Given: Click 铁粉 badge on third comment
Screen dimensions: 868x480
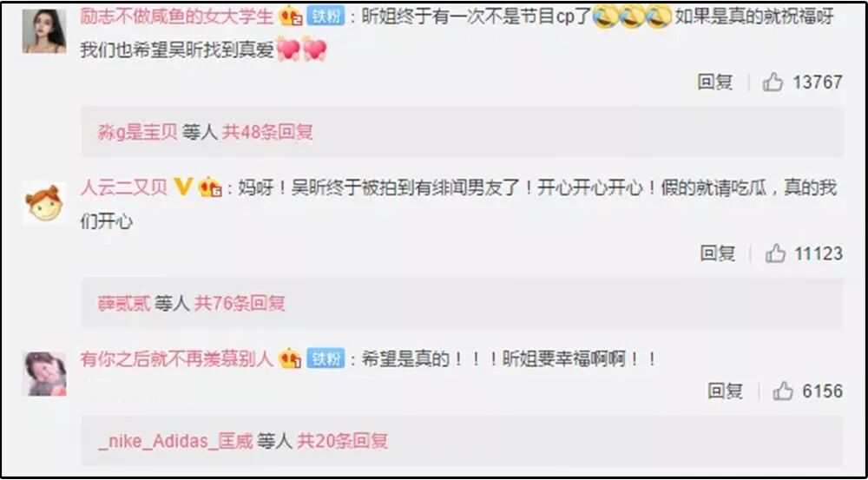Looking at the screenshot, I should point(326,358).
